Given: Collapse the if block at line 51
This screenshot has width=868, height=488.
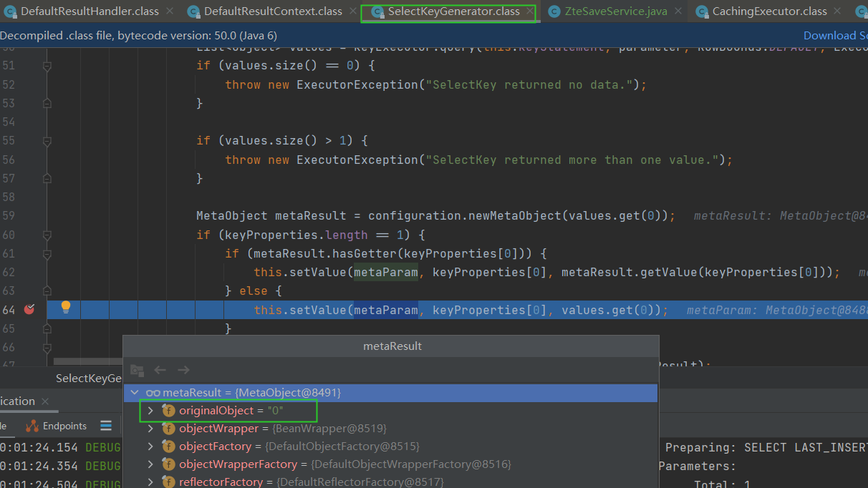Looking at the screenshot, I should (x=47, y=66).
